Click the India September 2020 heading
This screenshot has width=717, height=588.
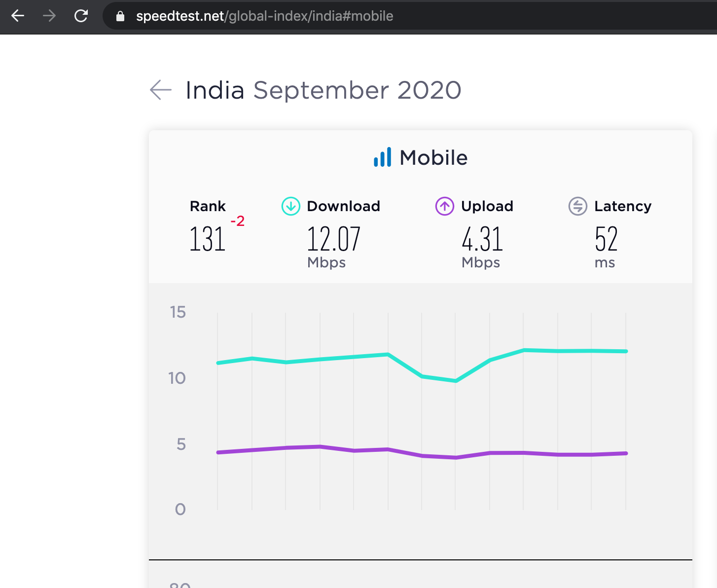pos(323,90)
